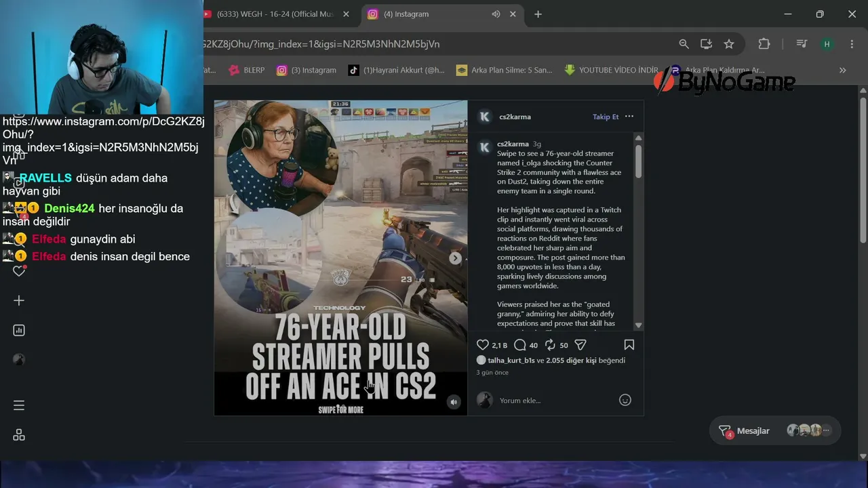Viewport: 868px width, 488px height.
Task: View the '2.055 diğer kişi' likes list
Action: tap(571, 361)
